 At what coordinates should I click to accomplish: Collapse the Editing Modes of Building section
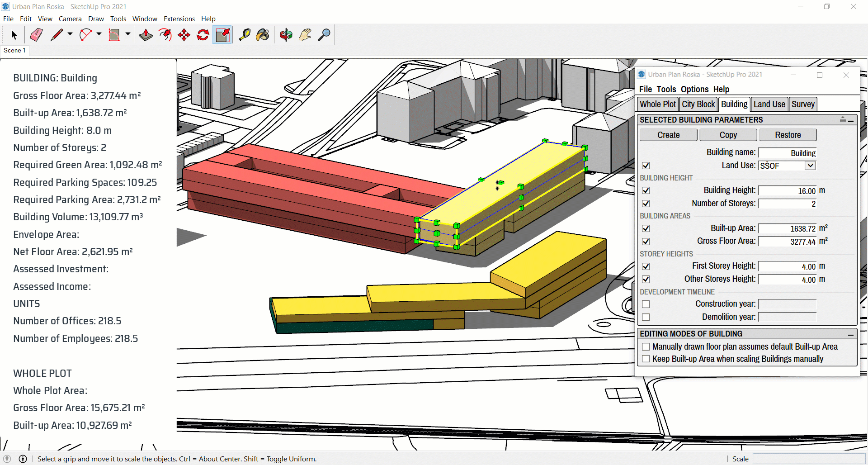tap(850, 334)
